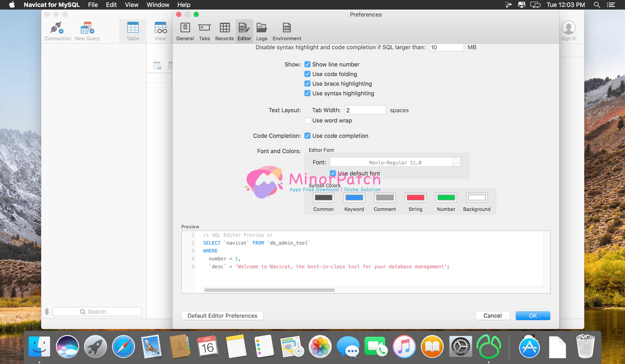Click the Font name field
The width and height of the screenshot is (625, 364).
(x=391, y=162)
